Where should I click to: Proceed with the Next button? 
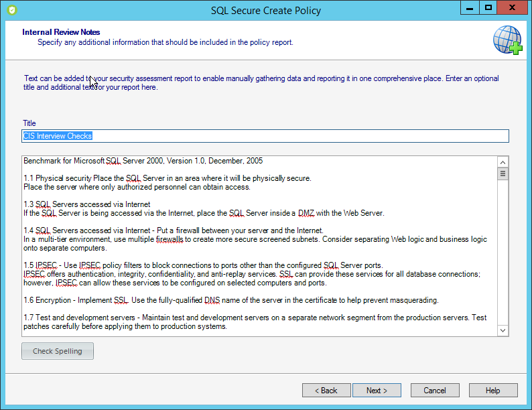(x=377, y=391)
